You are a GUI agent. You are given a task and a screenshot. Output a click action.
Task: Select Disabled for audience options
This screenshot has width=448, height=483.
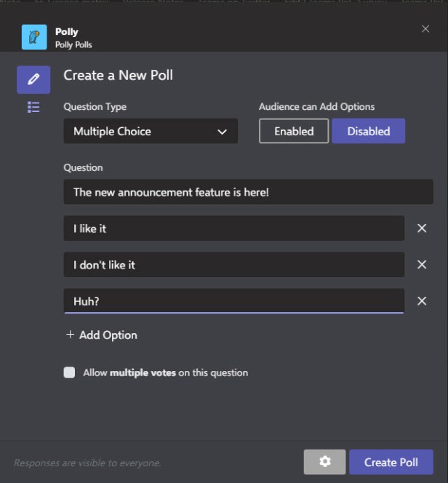click(x=368, y=132)
